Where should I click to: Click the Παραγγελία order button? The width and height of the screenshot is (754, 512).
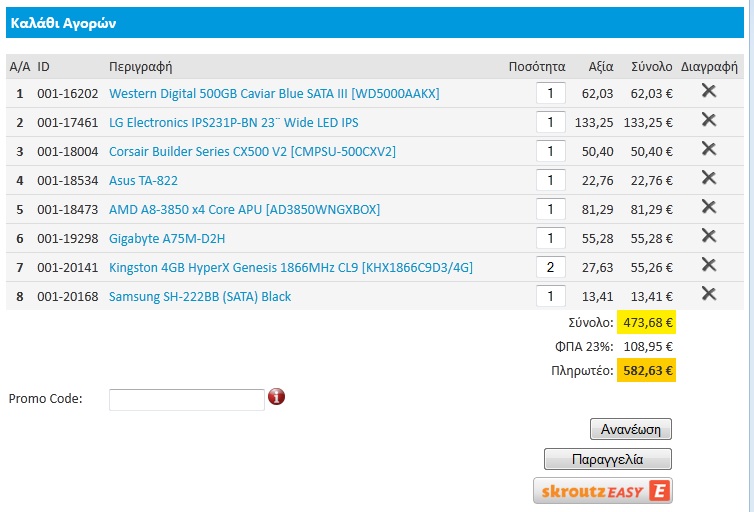(608, 459)
